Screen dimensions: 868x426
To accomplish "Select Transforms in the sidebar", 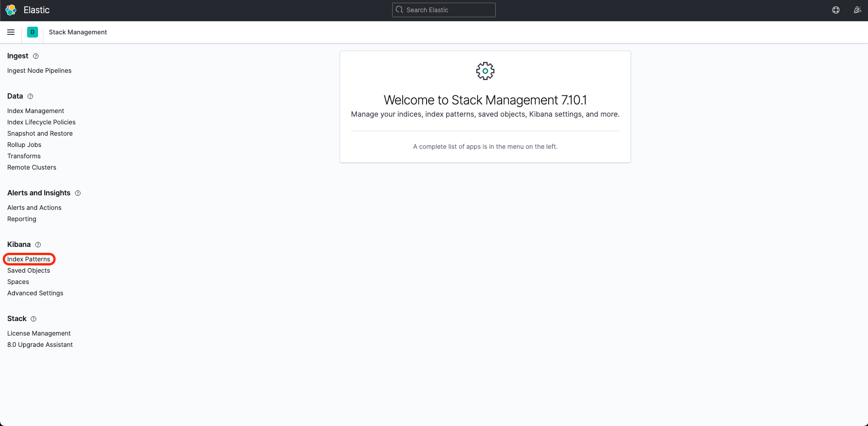I will (x=24, y=156).
